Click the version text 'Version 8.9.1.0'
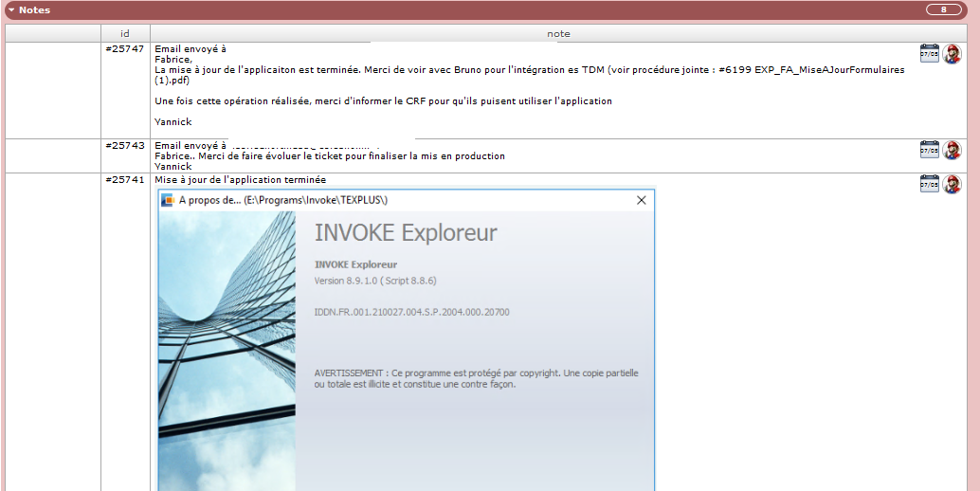This screenshot has width=980, height=491. 374,281
